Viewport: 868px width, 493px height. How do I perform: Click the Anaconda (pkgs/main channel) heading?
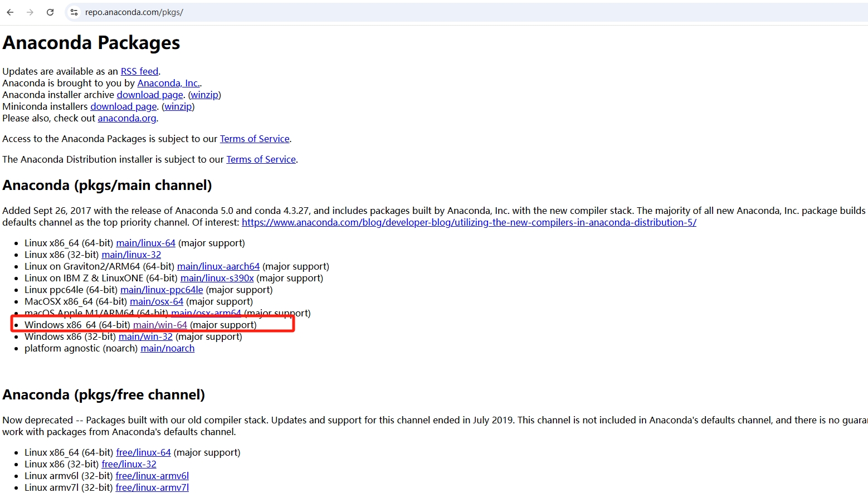point(107,186)
